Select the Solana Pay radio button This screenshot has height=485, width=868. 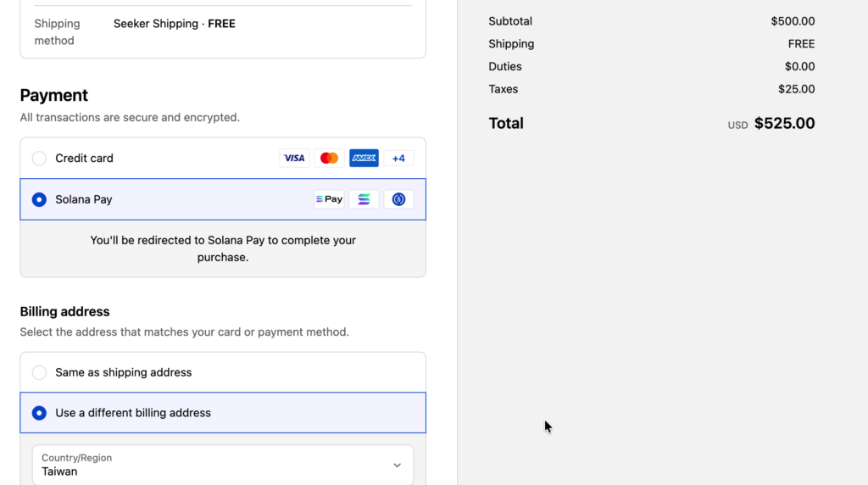point(39,200)
